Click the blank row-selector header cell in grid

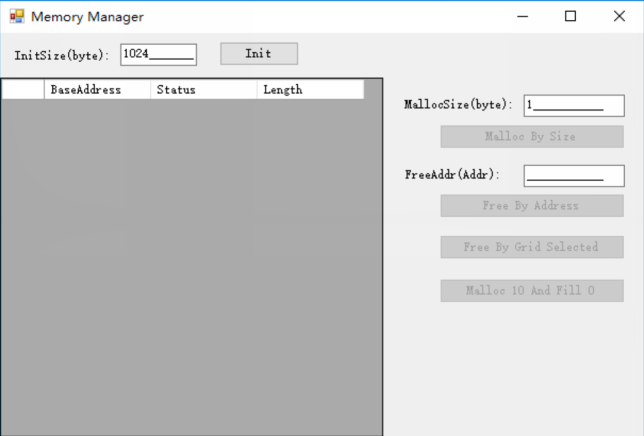coord(23,90)
